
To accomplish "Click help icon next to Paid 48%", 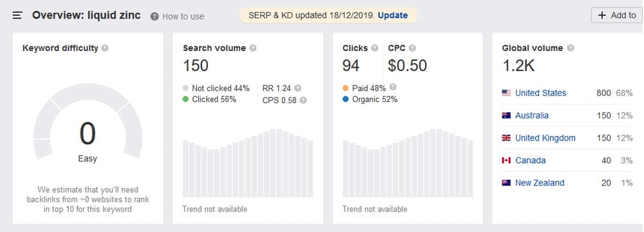I will (x=393, y=87).
